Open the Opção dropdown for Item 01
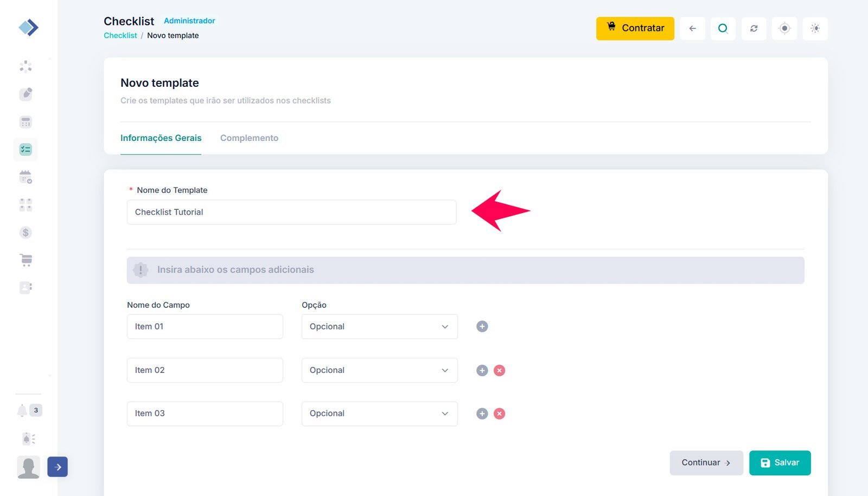Image resolution: width=868 pixels, height=496 pixels. coord(379,326)
